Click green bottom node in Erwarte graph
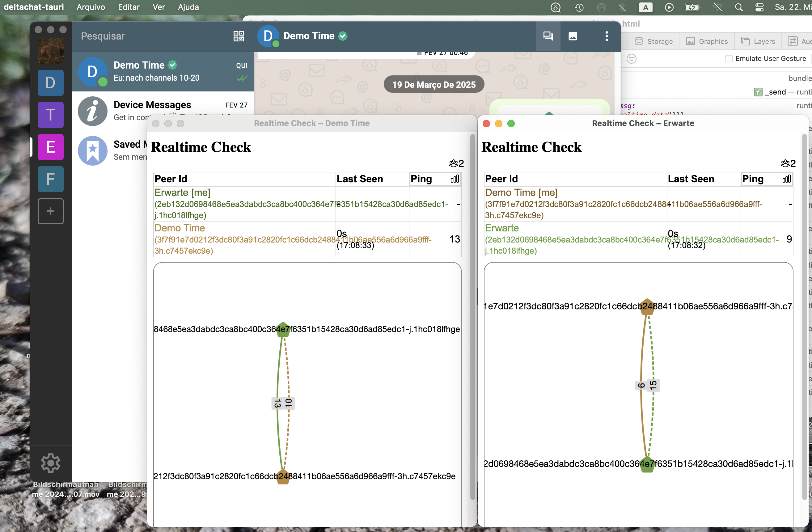 (647, 464)
